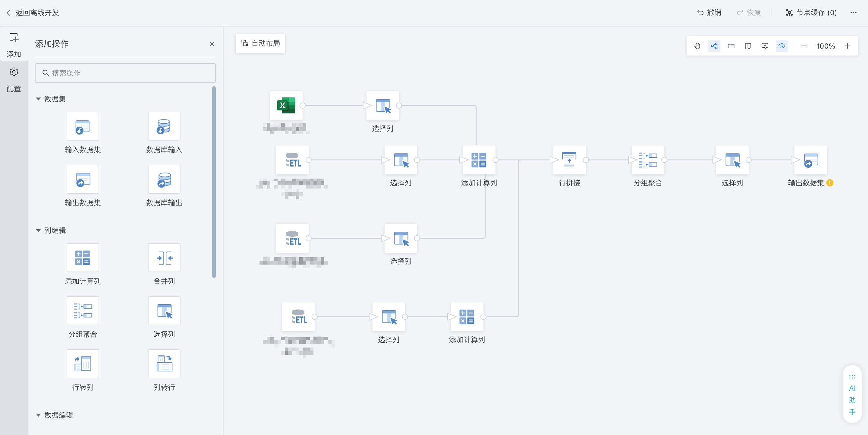Viewport: 868px width, 435px height.
Task: Click the Excel node output port
Action: [303, 106]
